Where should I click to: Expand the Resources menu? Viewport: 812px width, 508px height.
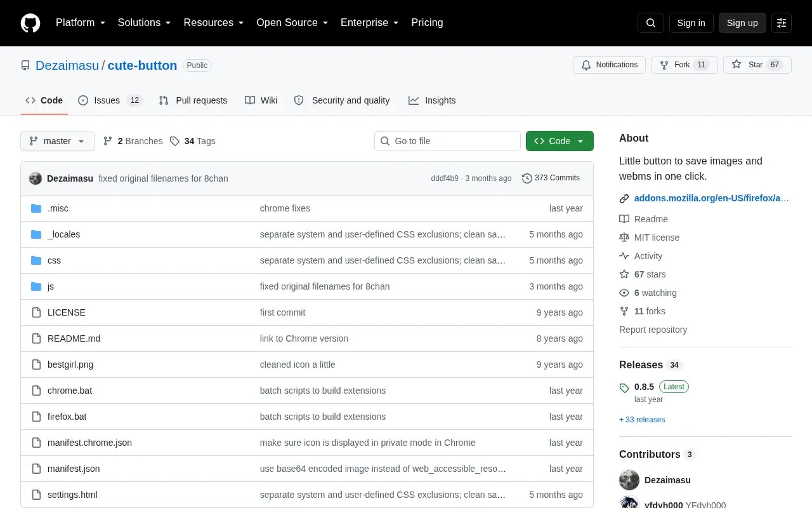pyautogui.click(x=214, y=23)
